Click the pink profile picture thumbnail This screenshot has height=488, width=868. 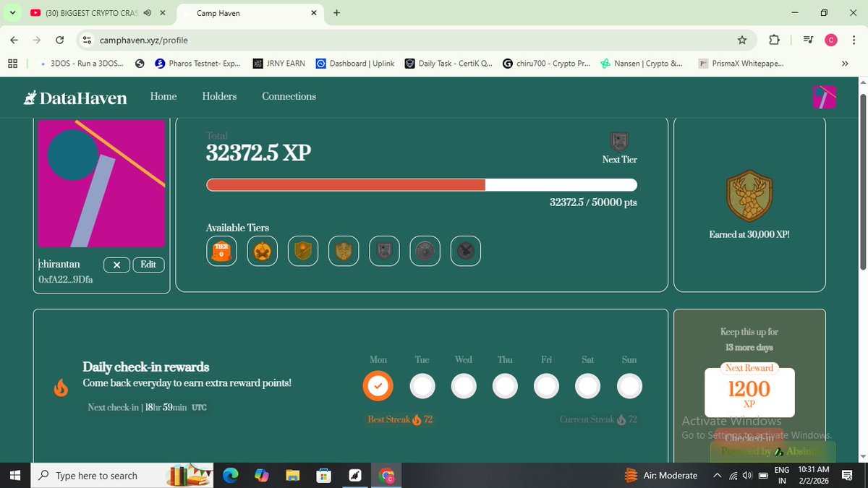101,184
